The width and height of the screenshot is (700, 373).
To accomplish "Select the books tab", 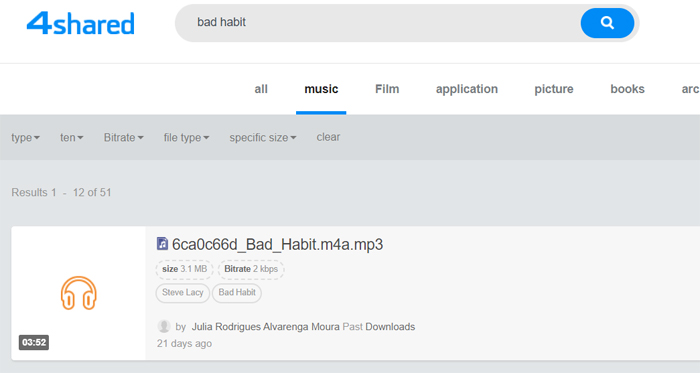I will click(x=627, y=89).
